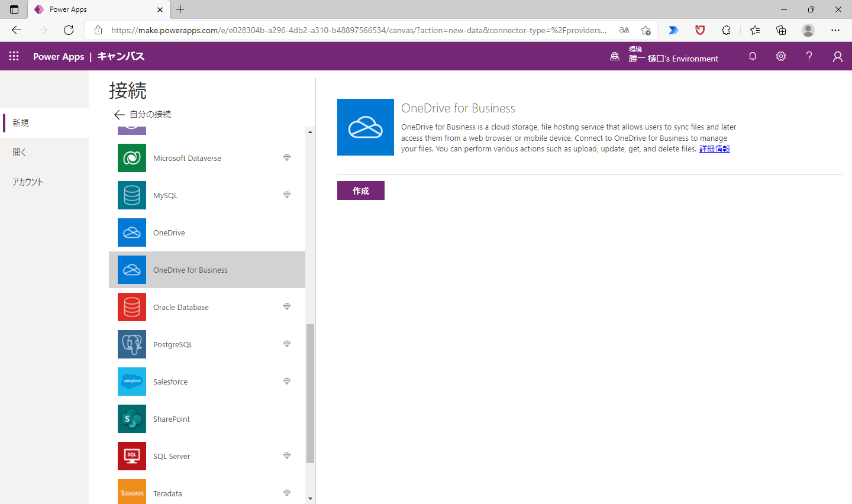Click the connector list scrollbar thumb
The height and width of the screenshot is (504, 852).
[311, 393]
